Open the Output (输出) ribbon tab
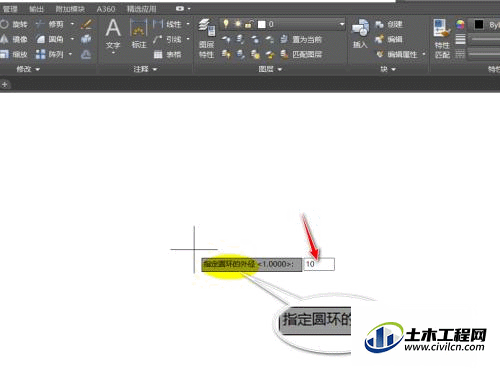 (x=36, y=9)
